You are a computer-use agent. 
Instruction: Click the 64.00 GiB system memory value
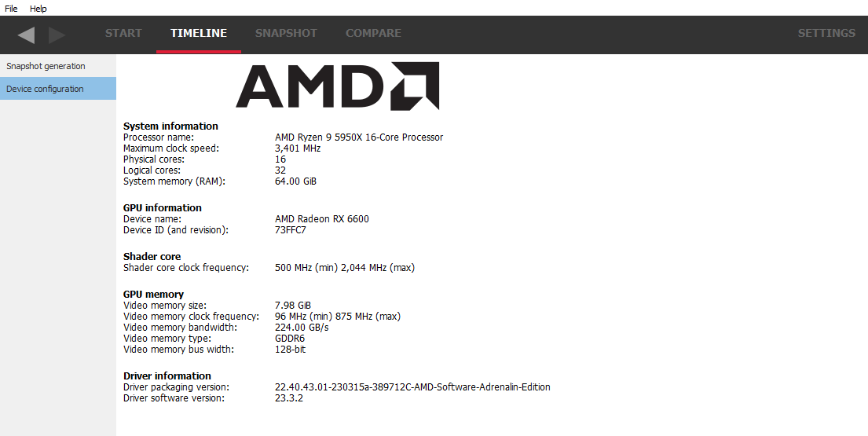(296, 181)
